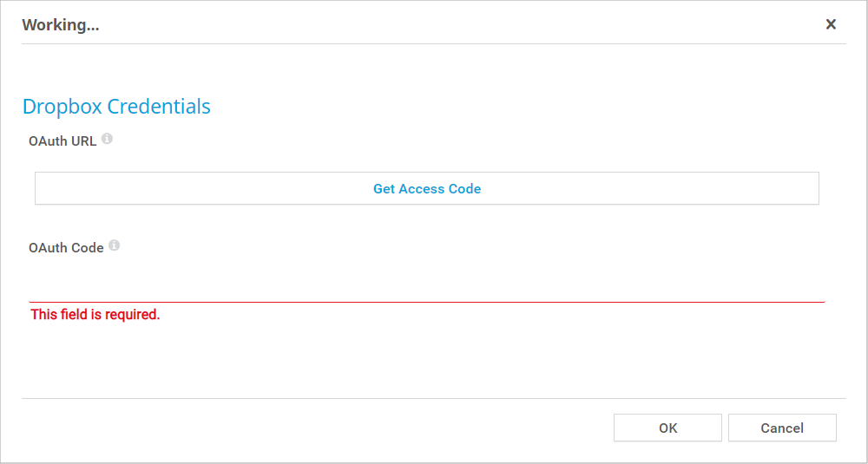Open the OAuth URL help tooltip icon
This screenshot has width=868, height=464.
[107, 139]
